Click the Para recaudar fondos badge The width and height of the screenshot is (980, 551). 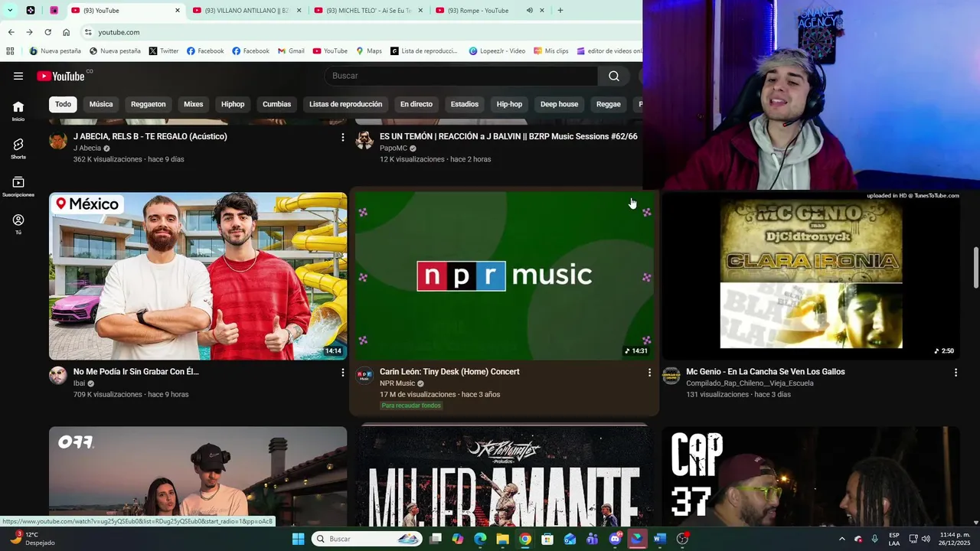[411, 406]
